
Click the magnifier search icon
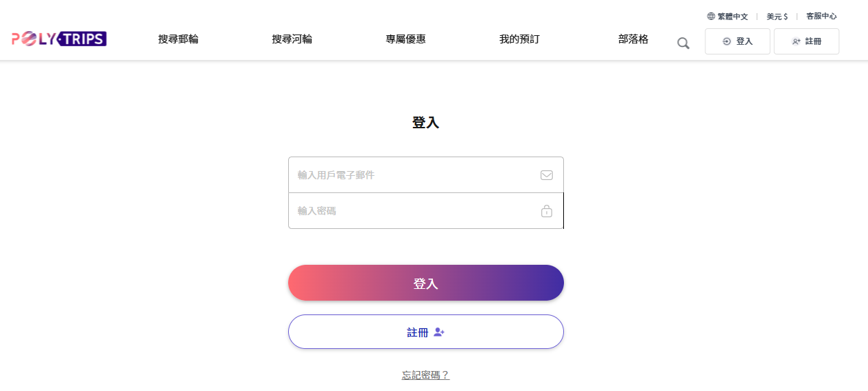[x=683, y=43]
